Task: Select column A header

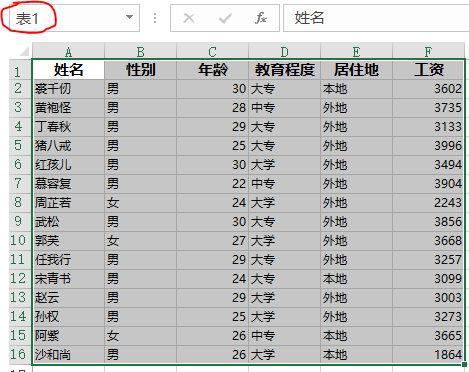Action: [68, 52]
